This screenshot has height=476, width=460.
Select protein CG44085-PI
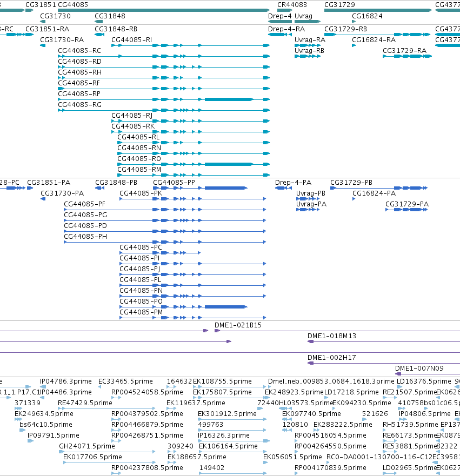139,258
